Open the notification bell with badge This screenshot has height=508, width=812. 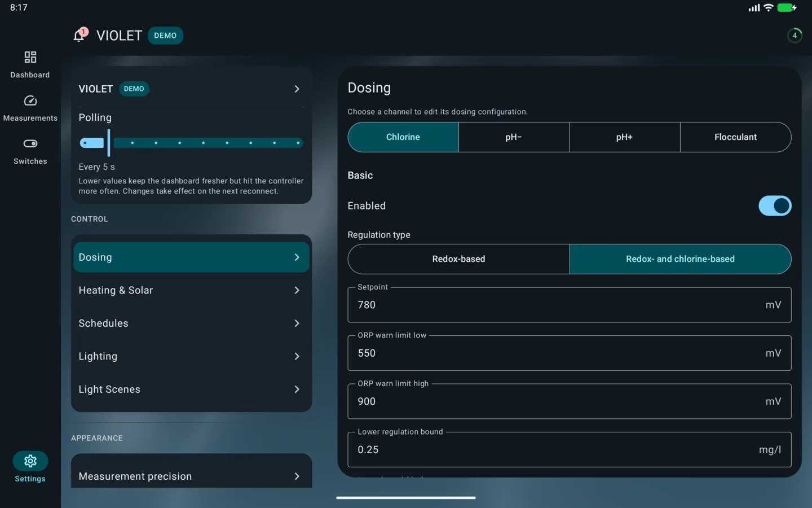(x=80, y=35)
